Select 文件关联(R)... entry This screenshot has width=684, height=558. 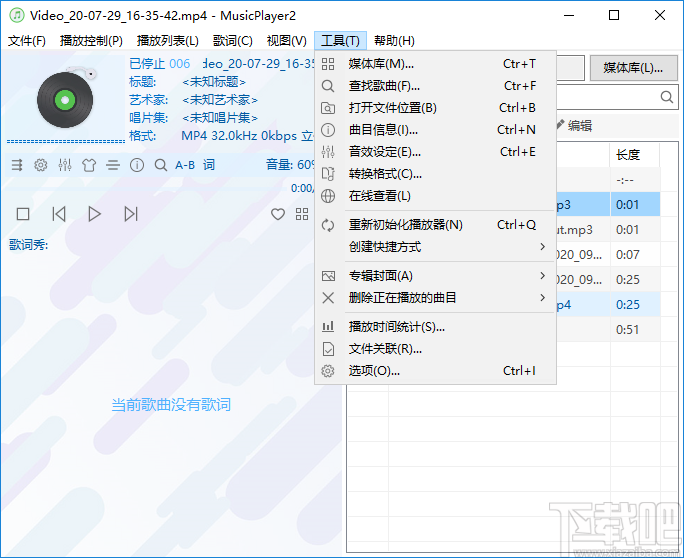[435, 349]
